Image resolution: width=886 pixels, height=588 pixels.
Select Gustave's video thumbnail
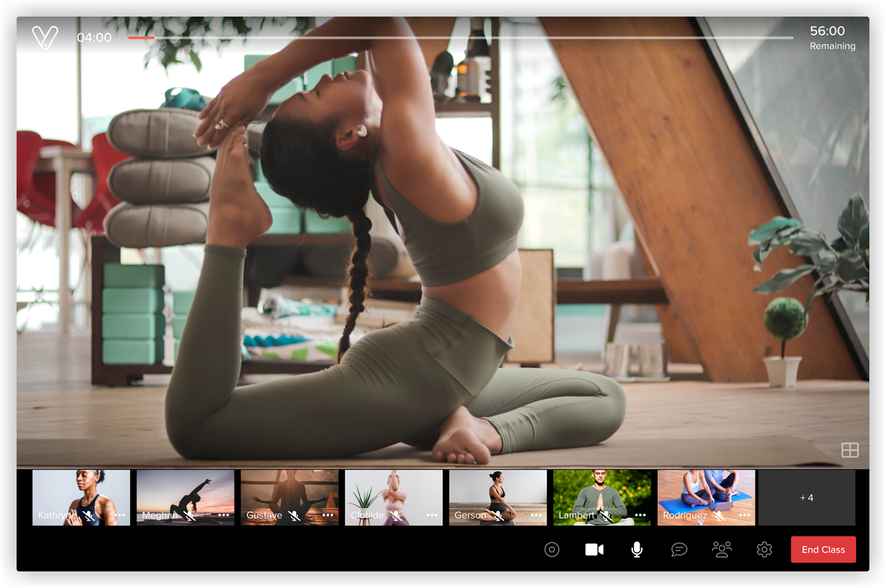click(x=290, y=498)
